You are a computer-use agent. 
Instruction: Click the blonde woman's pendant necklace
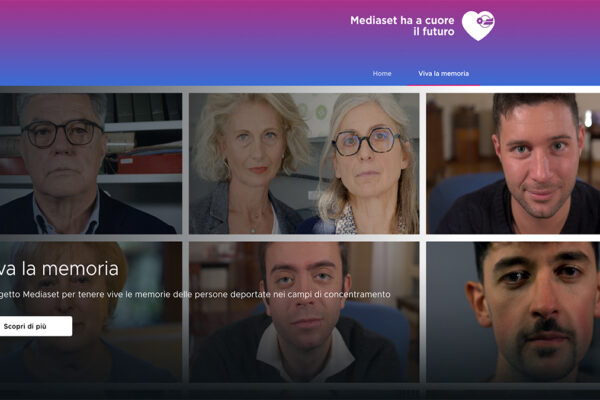(253, 229)
